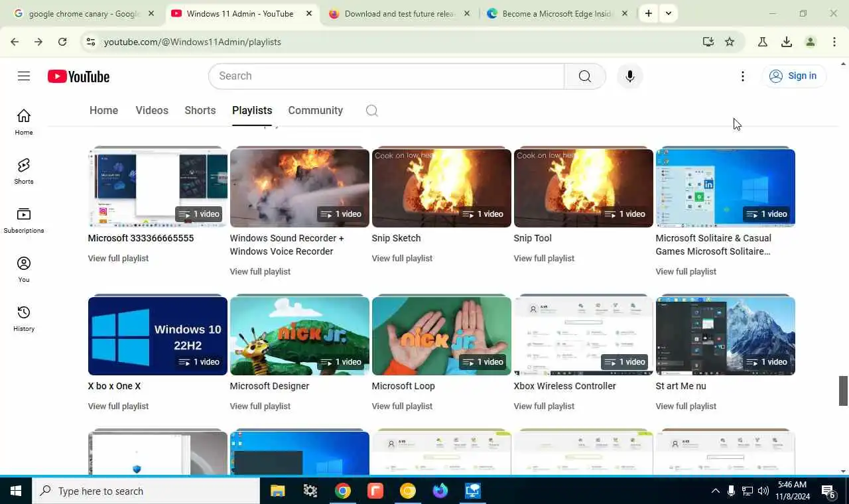
Task: Click the taskbar search box
Action: tap(146, 491)
